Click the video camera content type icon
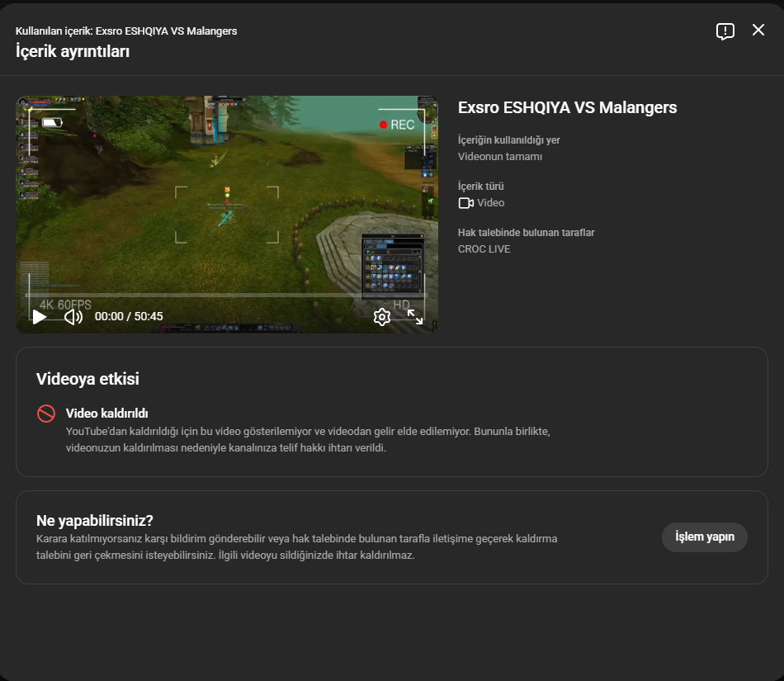This screenshot has width=784, height=681. 466,203
